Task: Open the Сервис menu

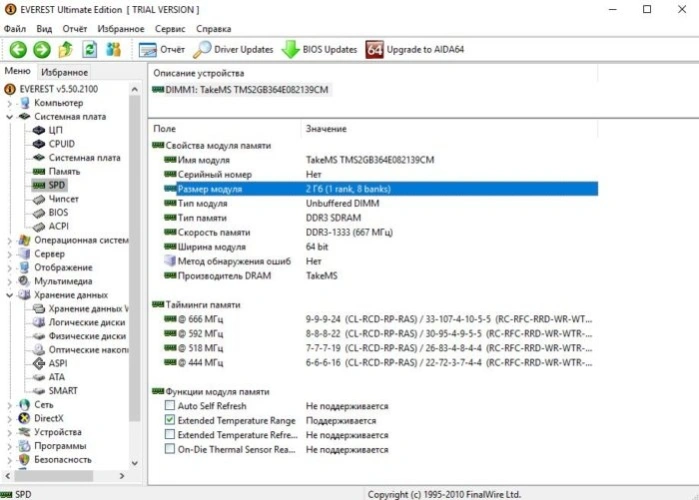Action: (x=170, y=29)
